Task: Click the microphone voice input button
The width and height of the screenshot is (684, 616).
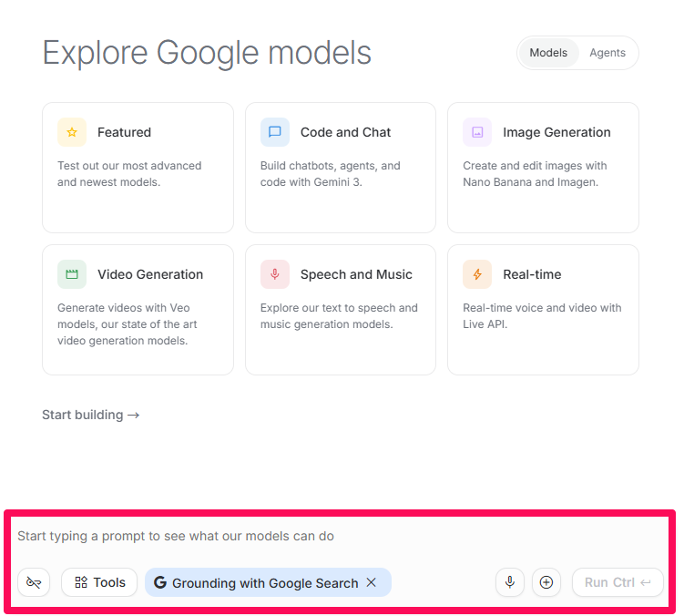Action: [x=509, y=582]
